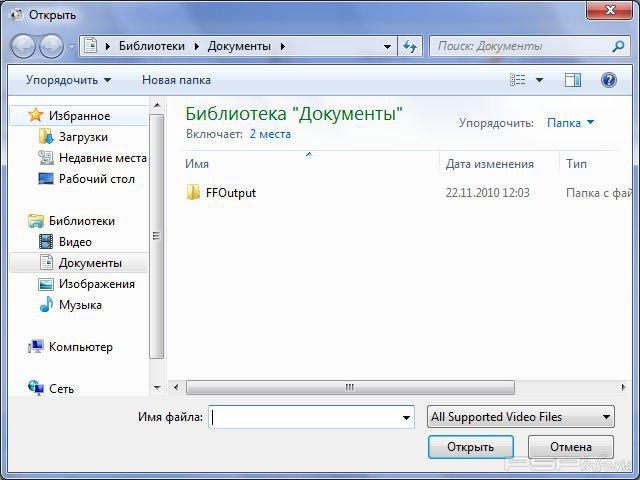Image resolution: width=640 pixels, height=480 pixels.
Task: Open Изображения library in navigation pane
Action: [x=97, y=284]
